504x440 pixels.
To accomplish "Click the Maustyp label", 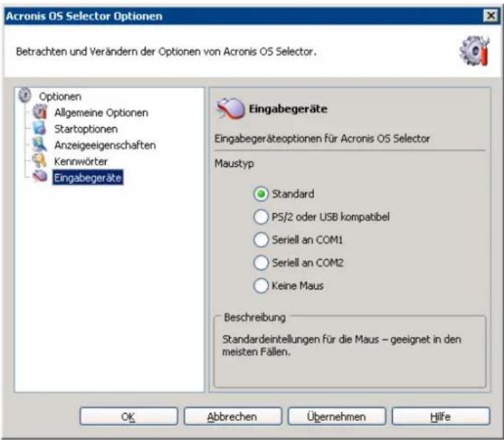I will [234, 164].
